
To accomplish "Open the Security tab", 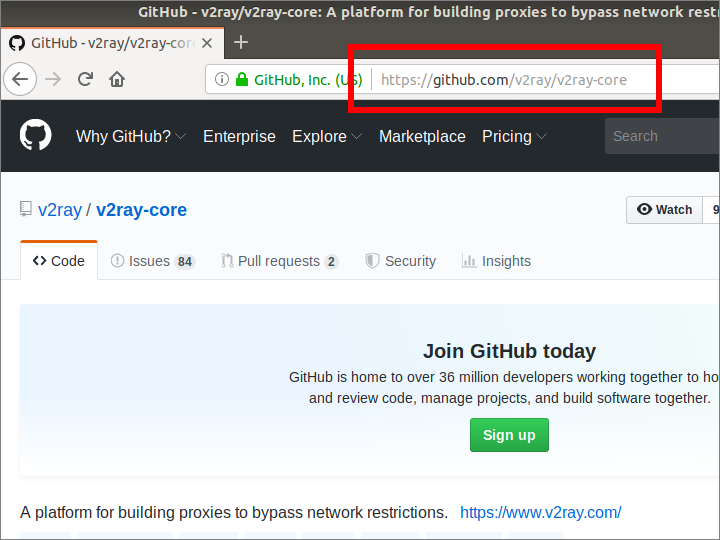I will [400, 261].
